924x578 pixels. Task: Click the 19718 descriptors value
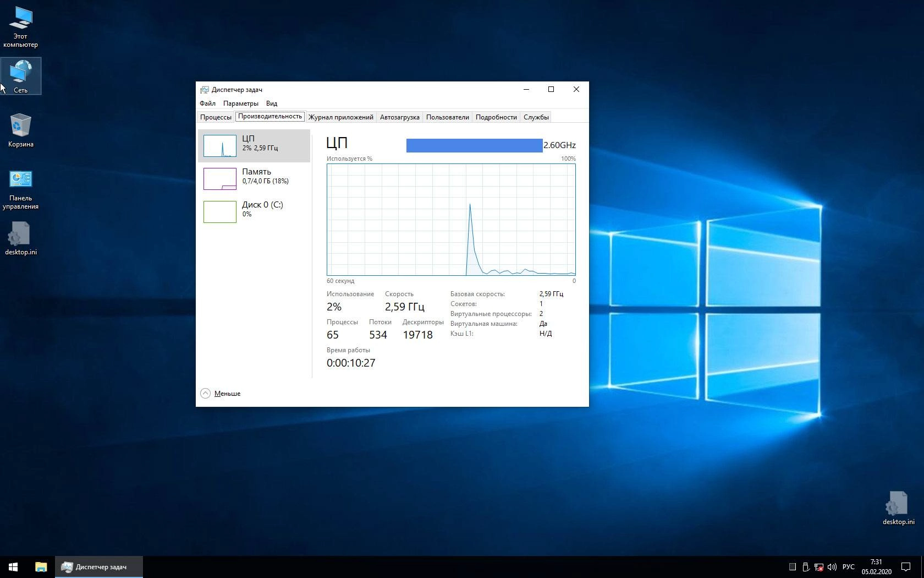pos(417,335)
